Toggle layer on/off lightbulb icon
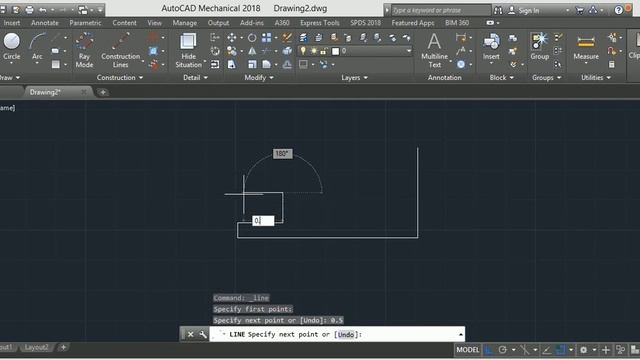The width and height of the screenshot is (640, 360). [x=303, y=51]
